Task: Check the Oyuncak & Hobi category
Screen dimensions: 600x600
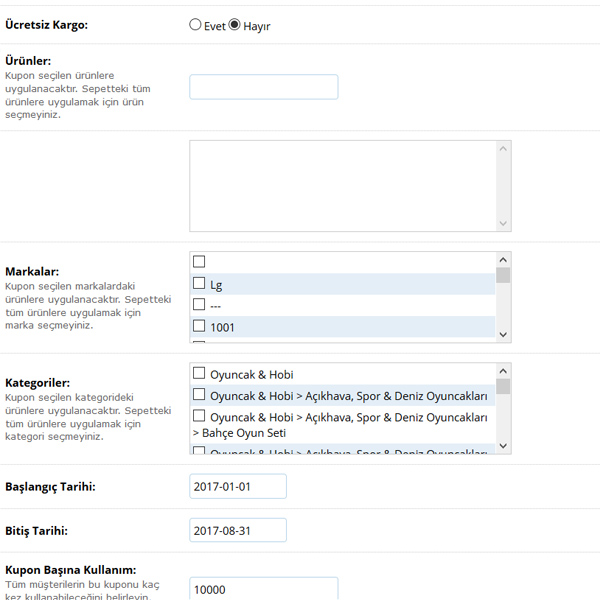Action: [199, 374]
